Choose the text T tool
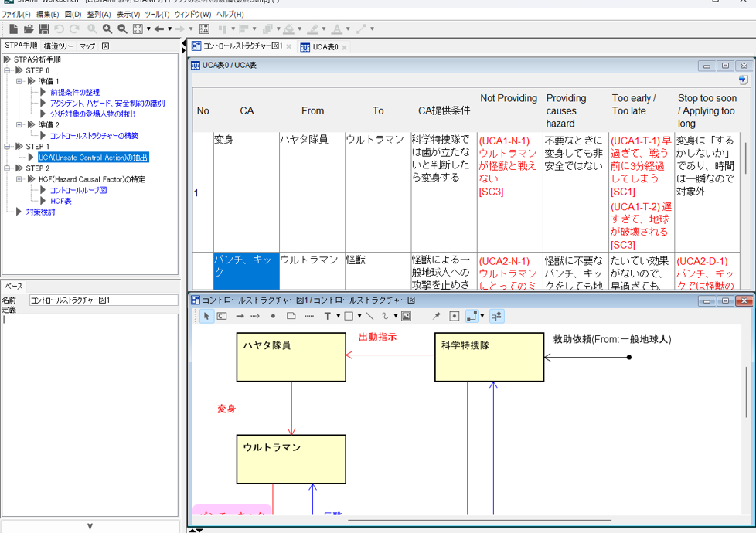The image size is (756, 533). (328, 316)
